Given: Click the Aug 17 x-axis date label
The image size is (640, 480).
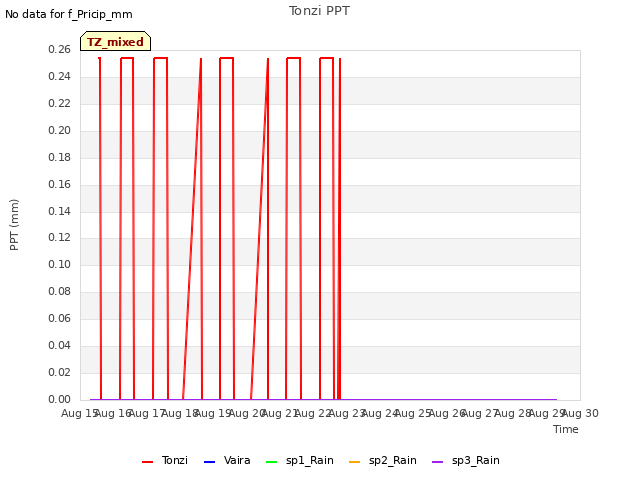Looking at the screenshot, I should click(x=147, y=413).
